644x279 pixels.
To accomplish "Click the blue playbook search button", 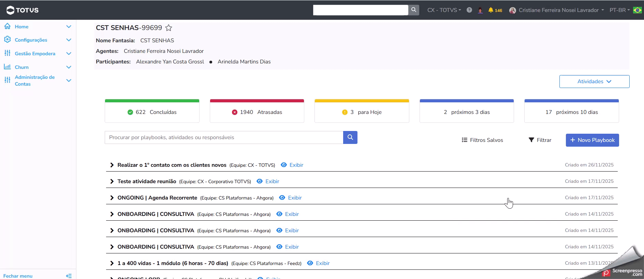I will [x=350, y=137].
